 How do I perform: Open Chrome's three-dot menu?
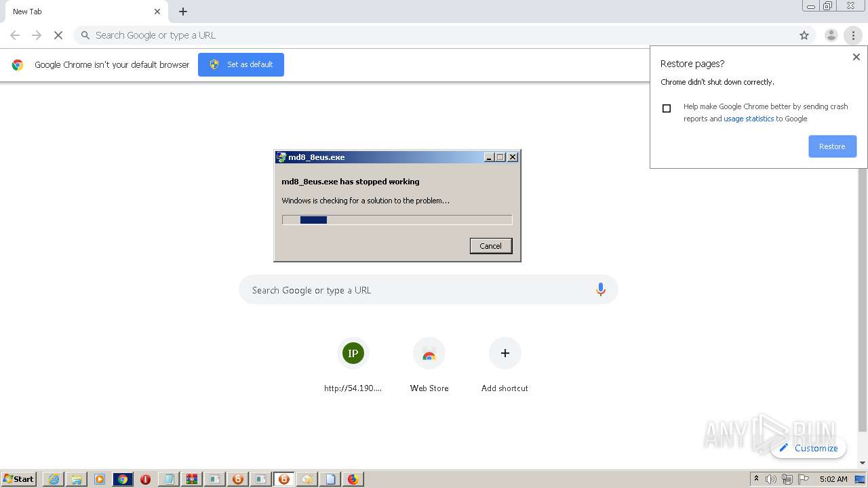(x=853, y=35)
